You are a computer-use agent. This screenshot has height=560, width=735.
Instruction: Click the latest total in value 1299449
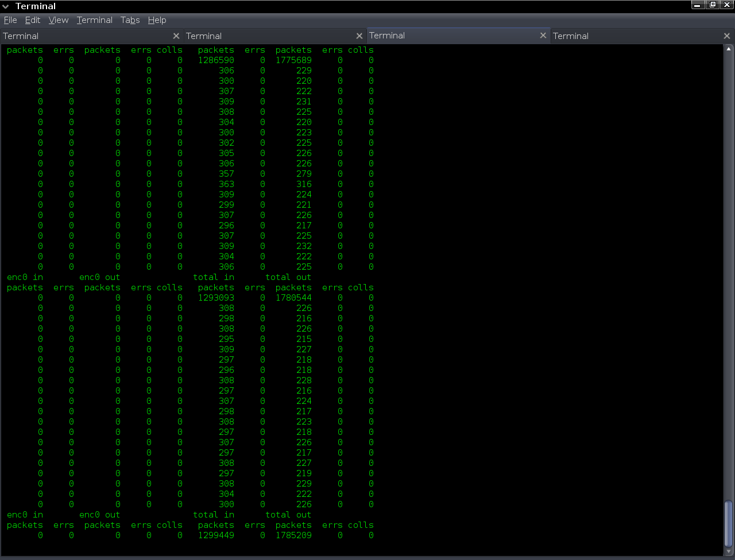click(x=216, y=535)
